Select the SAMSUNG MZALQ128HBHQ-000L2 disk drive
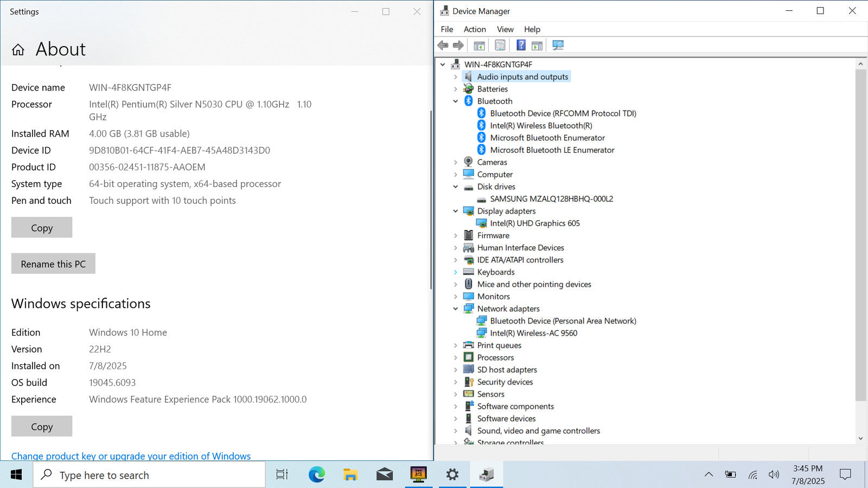868x488 pixels. click(x=551, y=199)
